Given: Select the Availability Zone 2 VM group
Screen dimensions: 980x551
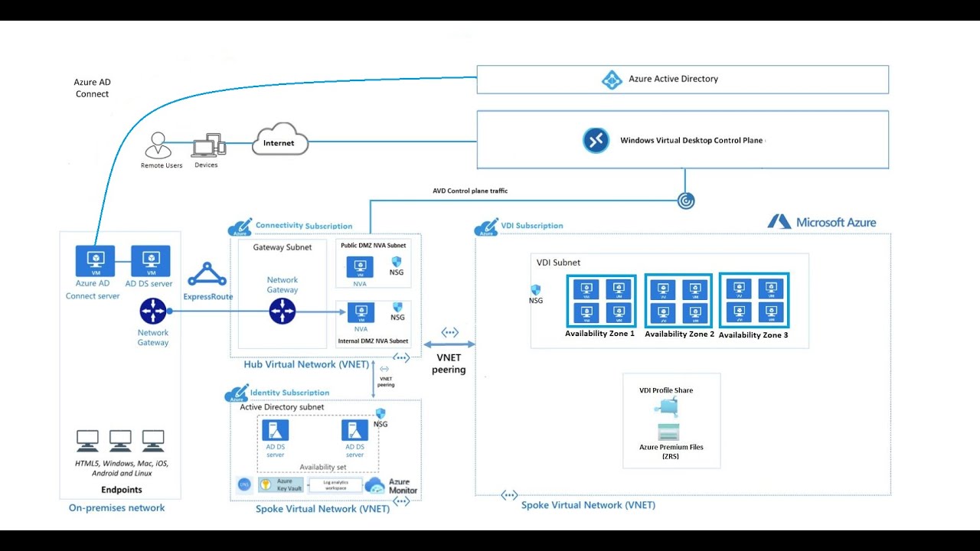Looking at the screenshot, I should 678,301.
